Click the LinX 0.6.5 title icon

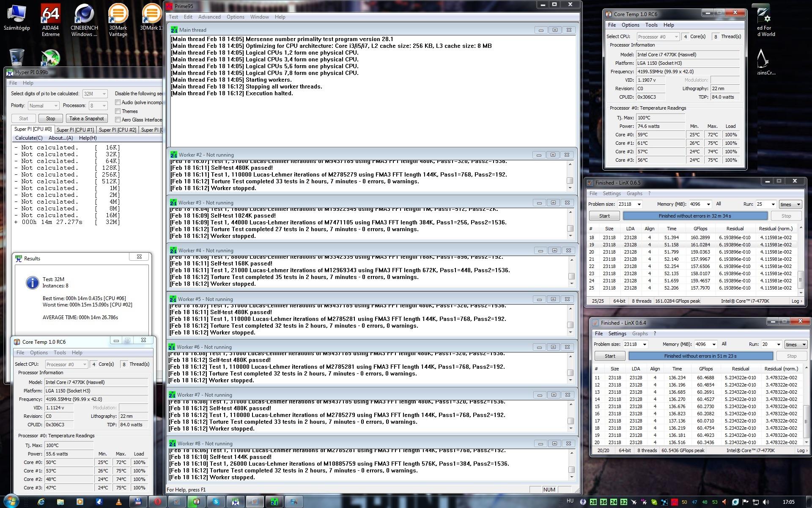click(x=590, y=183)
